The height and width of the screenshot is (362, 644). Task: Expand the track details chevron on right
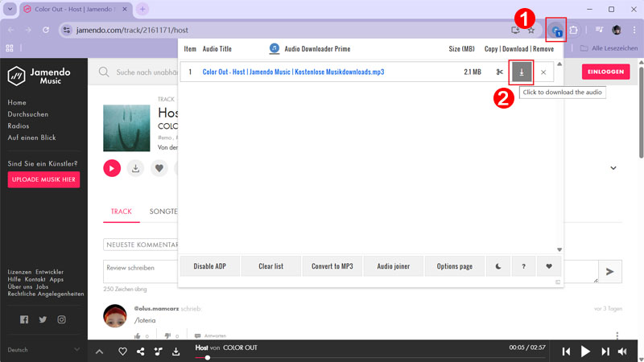pyautogui.click(x=613, y=168)
